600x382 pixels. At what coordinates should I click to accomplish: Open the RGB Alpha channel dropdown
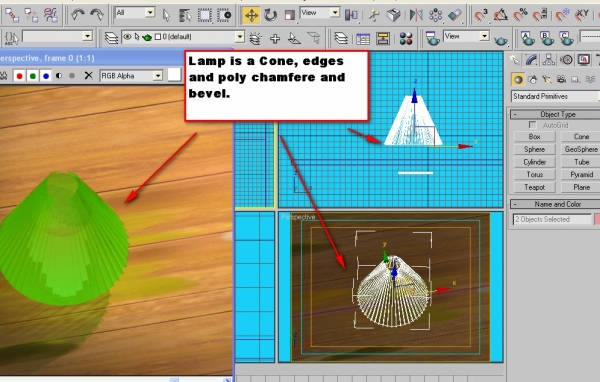point(131,76)
